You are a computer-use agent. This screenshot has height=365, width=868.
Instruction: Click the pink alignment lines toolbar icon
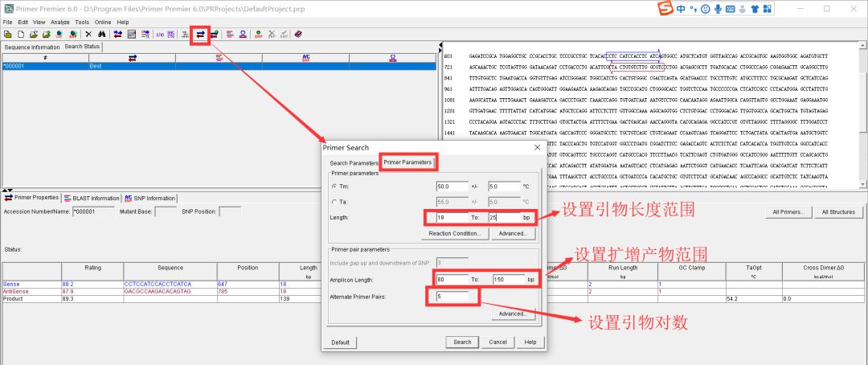point(230,35)
